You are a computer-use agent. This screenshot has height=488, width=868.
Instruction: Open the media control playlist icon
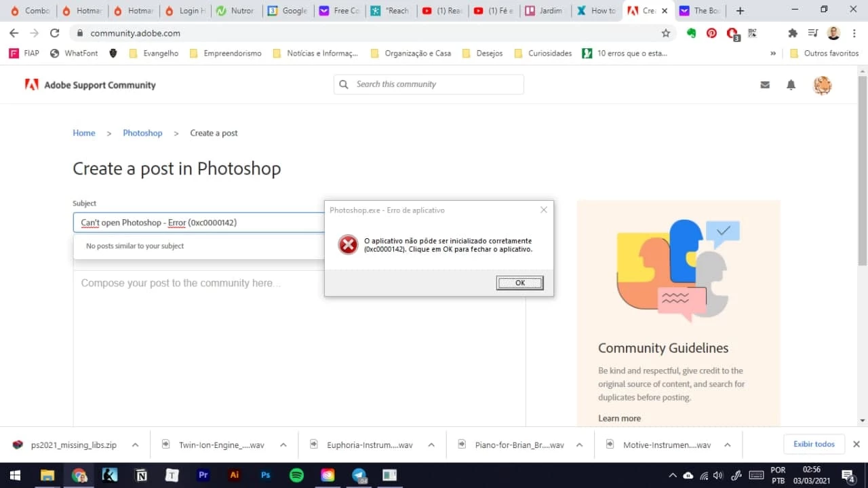[813, 33]
